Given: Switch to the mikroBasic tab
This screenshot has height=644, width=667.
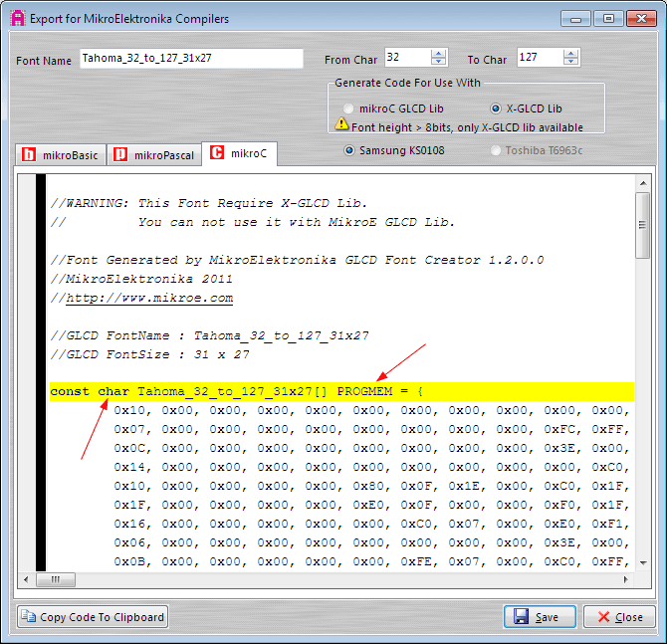Looking at the screenshot, I should pyautogui.click(x=61, y=155).
